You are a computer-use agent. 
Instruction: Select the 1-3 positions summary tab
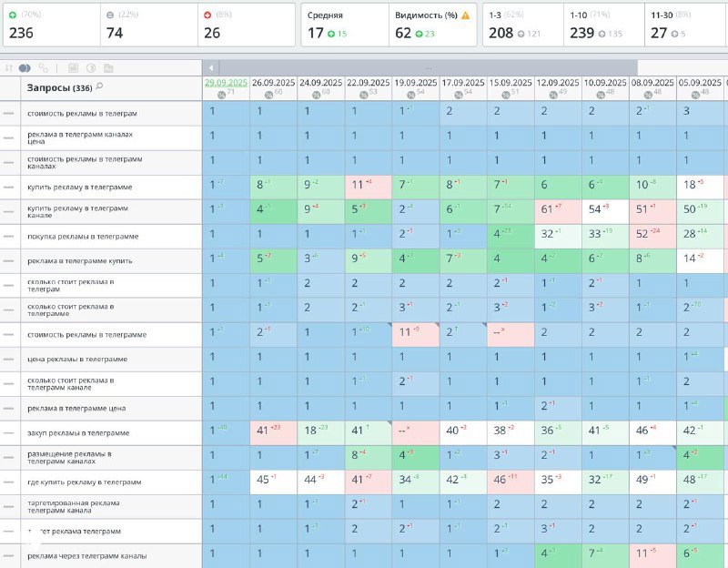pyautogui.click(x=523, y=25)
